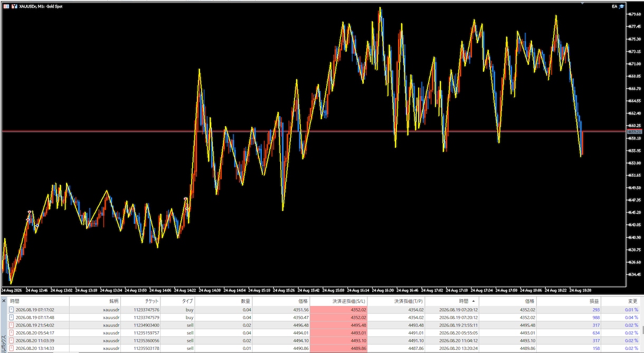The height and width of the screenshot is (353, 644).
Task: Sort by the 変更 column header
Action: coord(620,301)
